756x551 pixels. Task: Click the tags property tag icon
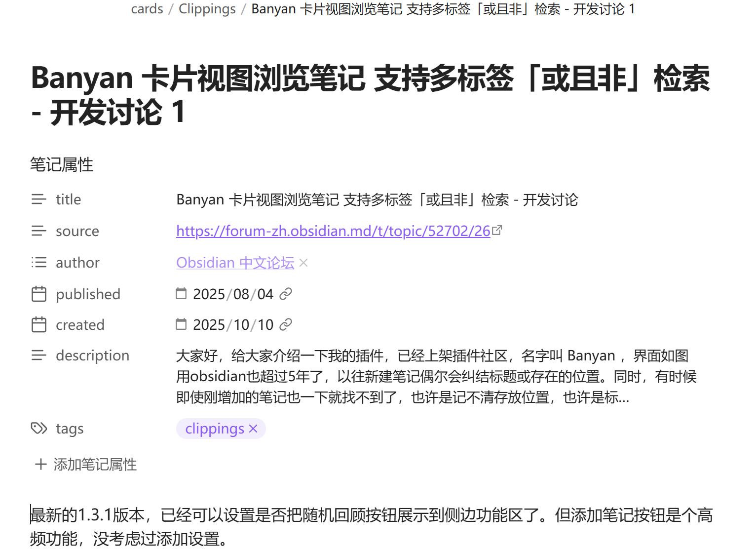tap(38, 428)
